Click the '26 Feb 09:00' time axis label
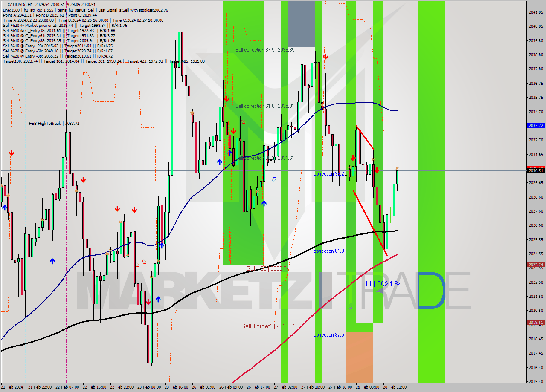The width and height of the screenshot is (546, 392). [231, 387]
